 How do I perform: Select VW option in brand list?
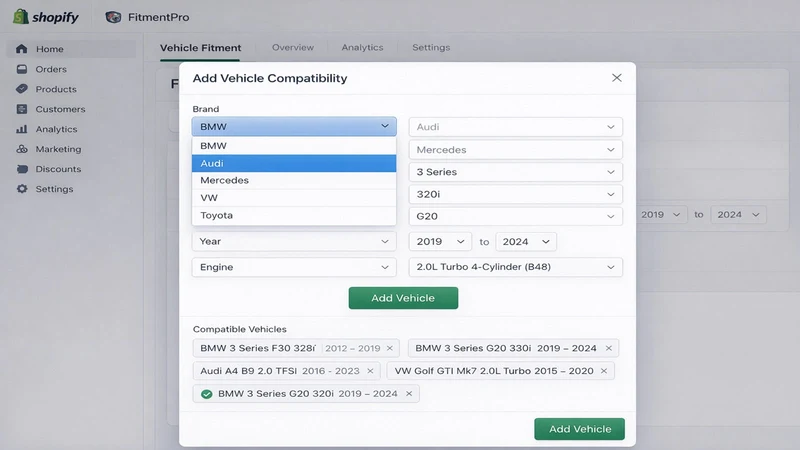pos(294,197)
